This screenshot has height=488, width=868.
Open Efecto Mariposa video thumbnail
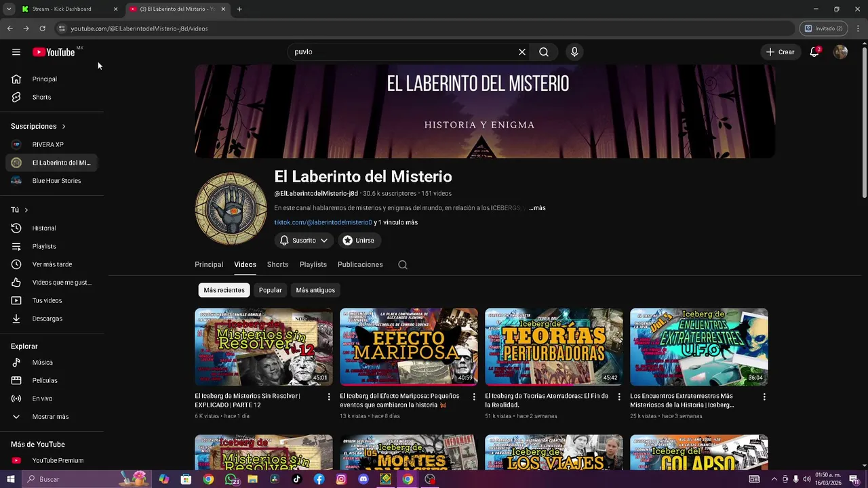click(x=409, y=347)
